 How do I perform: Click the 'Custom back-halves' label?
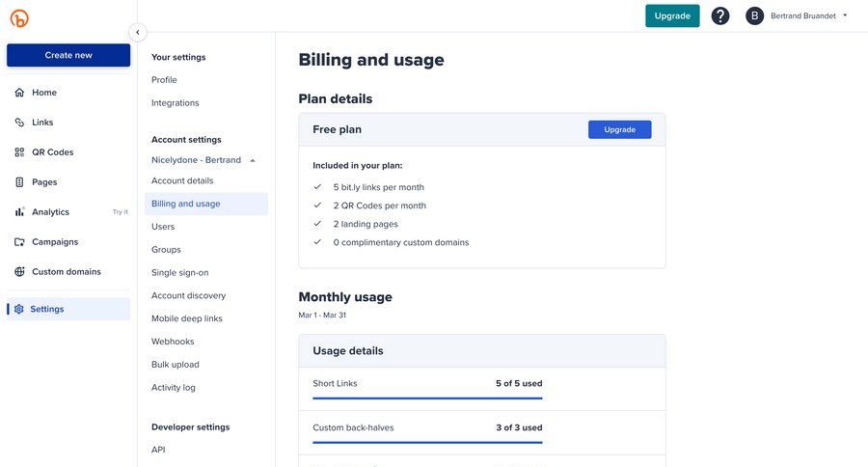click(x=353, y=427)
